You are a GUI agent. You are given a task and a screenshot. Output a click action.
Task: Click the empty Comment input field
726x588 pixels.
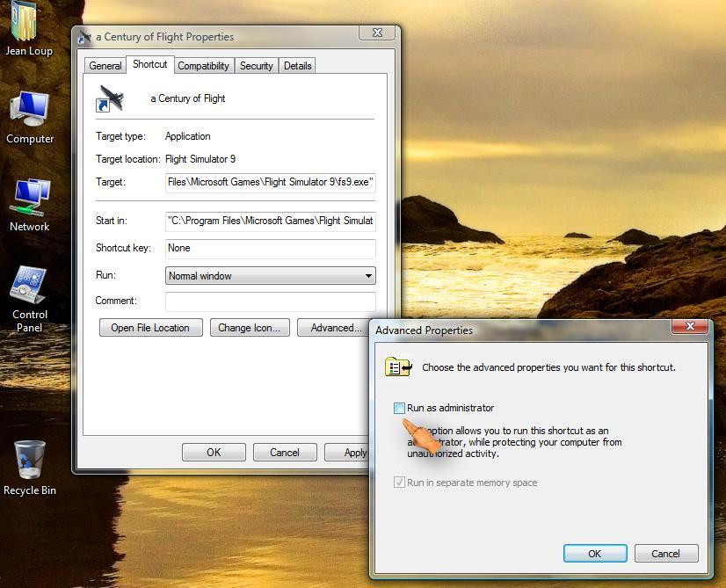pyautogui.click(x=271, y=301)
